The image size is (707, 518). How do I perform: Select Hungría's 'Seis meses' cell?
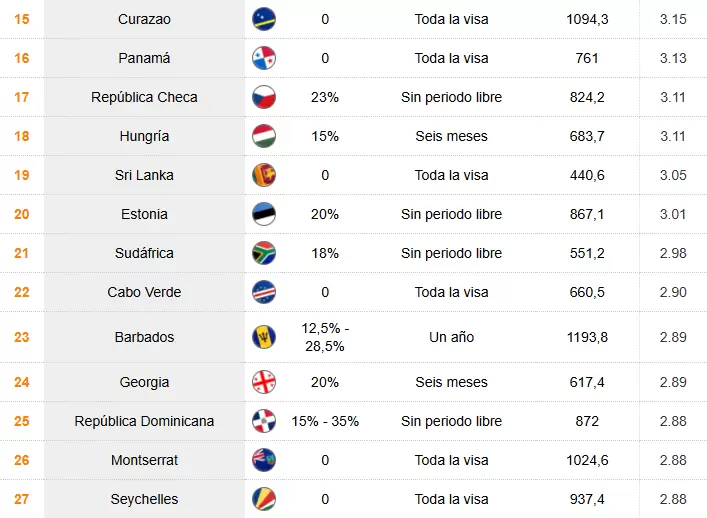click(x=451, y=136)
